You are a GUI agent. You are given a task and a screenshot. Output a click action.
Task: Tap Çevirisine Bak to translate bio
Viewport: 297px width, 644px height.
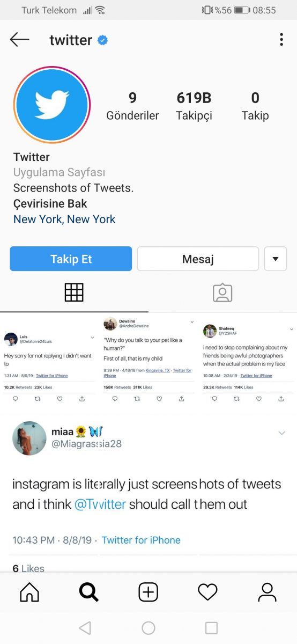[x=50, y=204]
